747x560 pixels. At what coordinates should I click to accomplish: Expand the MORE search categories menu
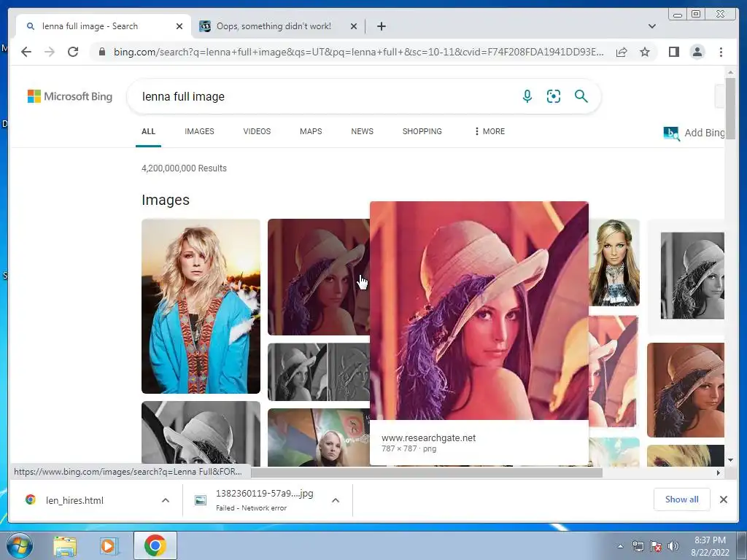pyautogui.click(x=489, y=131)
